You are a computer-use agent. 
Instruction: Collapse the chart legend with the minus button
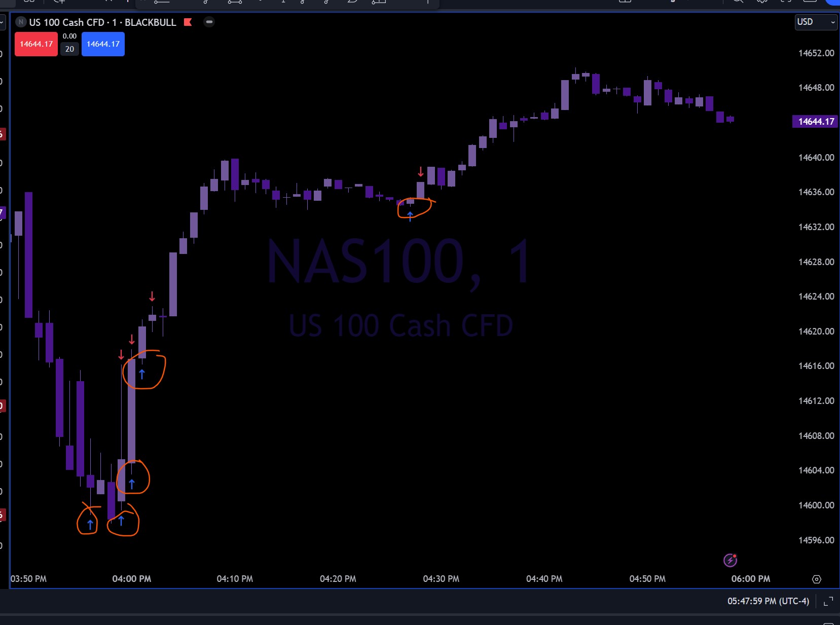(209, 22)
